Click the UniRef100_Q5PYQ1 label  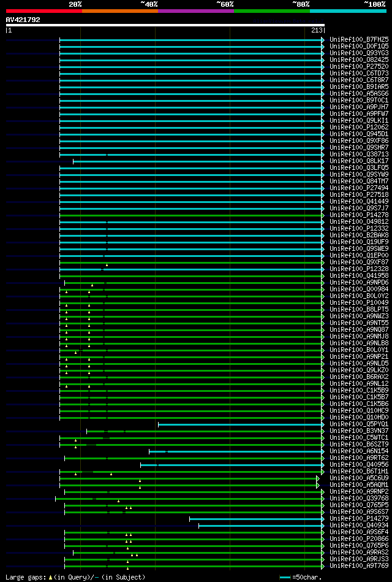click(x=359, y=424)
